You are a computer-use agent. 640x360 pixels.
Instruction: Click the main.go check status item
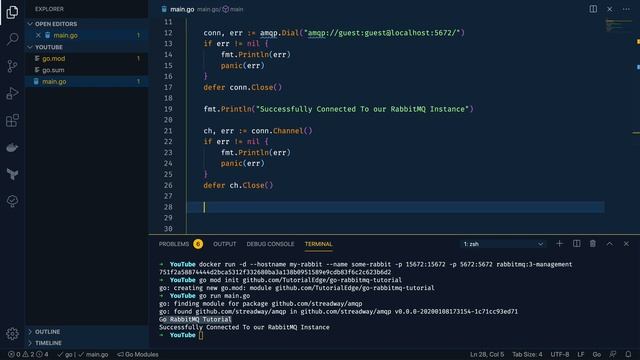93,354
